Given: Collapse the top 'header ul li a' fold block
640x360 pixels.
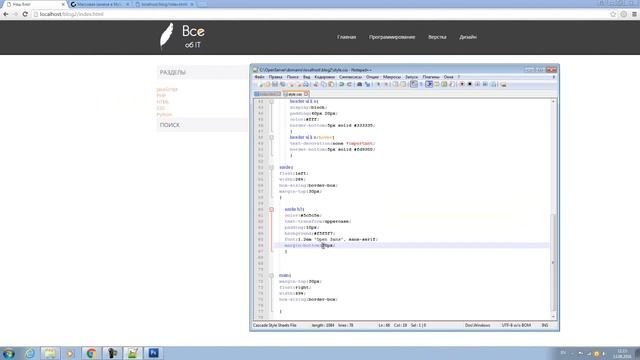Looking at the screenshot, I should pos(271,101).
